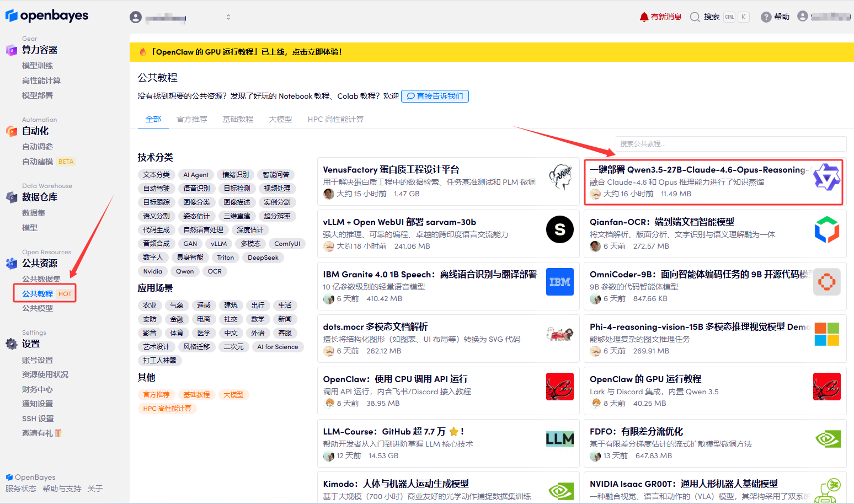854x504 pixels.
Task: Open the NVIDIA Isaac GR00T tutorial title
Action: (x=684, y=484)
